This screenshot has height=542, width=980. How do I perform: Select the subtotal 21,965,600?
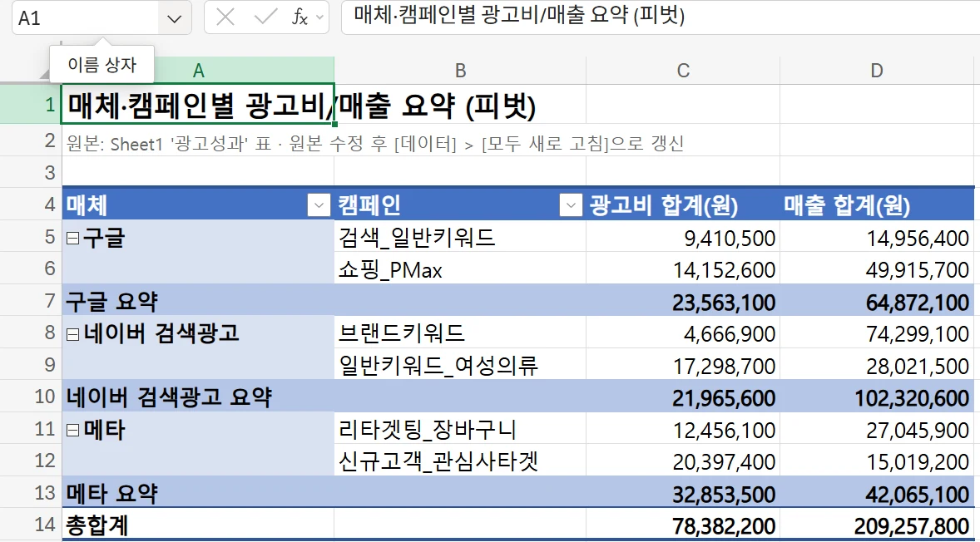tap(683, 397)
